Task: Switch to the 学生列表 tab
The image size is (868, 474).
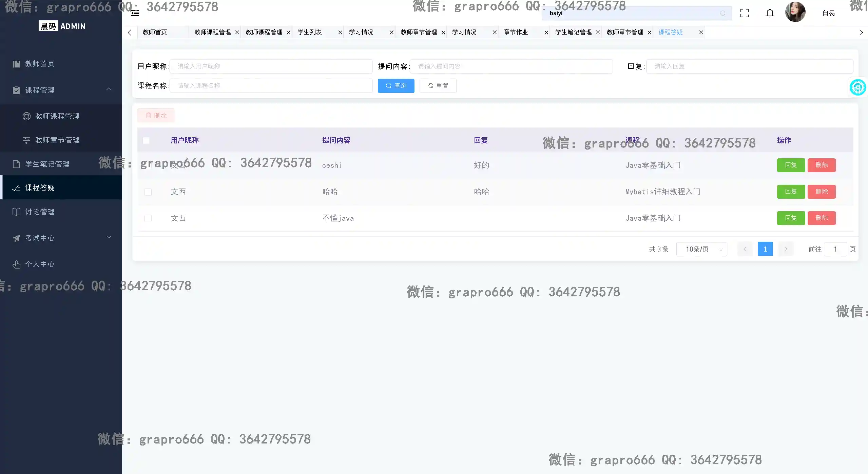Action: pos(309,32)
